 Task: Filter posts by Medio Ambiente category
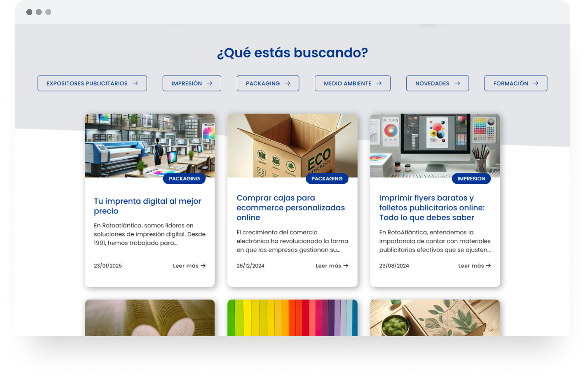click(x=352, y=83)
